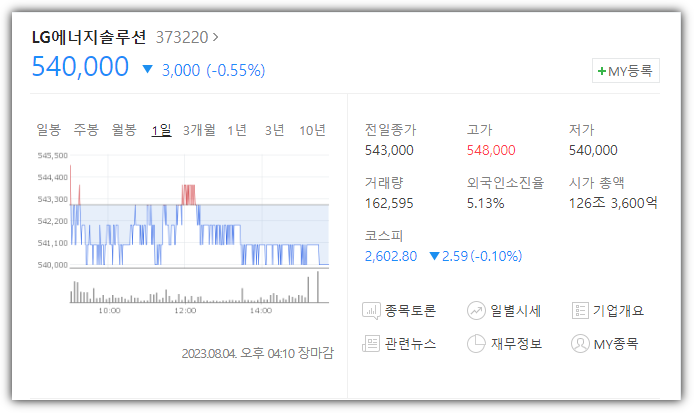Click the intraday price line chart
The height and width of the screenshot is (413, 694).
coord(199,212)
